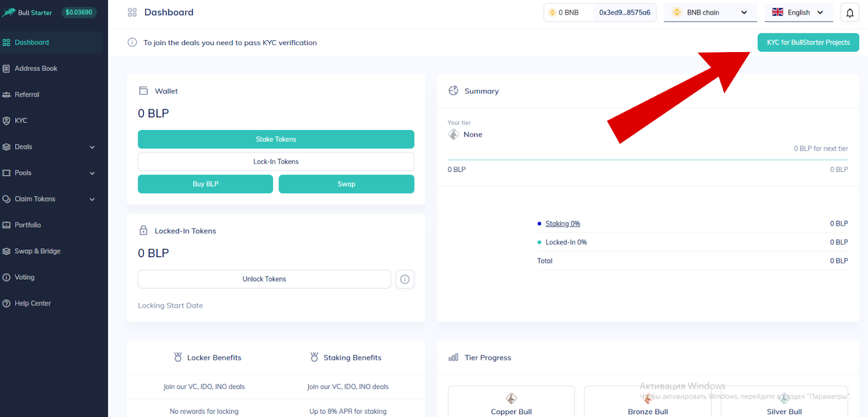Click the $0.03690 token price badge
The width and height of the screenshot is (868, 417).
(x=79, y=12)
